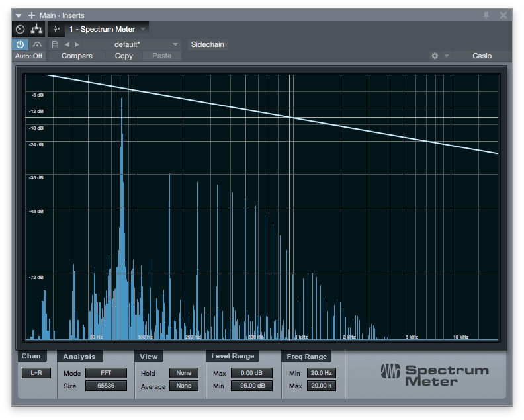Click the Level Range Max 0.00 dB field
Screen dimensions: 524x420
tap(251, 373)
